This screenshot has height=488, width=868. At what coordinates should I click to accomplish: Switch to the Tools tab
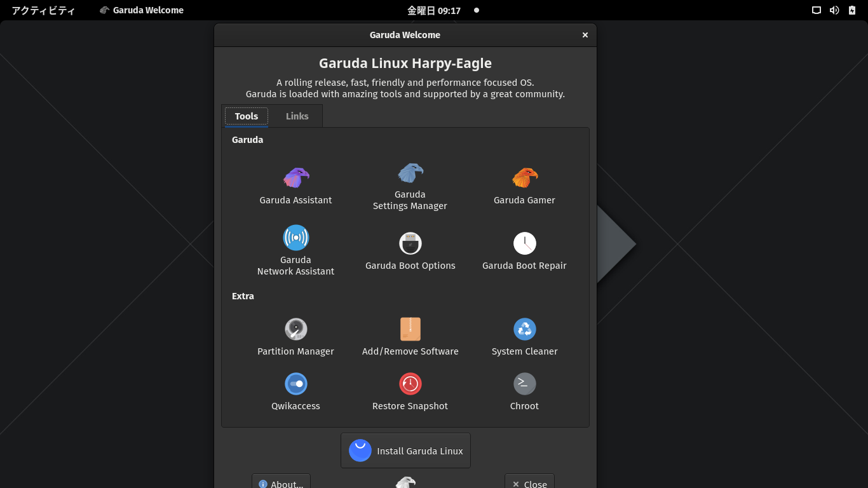[247, 116]
